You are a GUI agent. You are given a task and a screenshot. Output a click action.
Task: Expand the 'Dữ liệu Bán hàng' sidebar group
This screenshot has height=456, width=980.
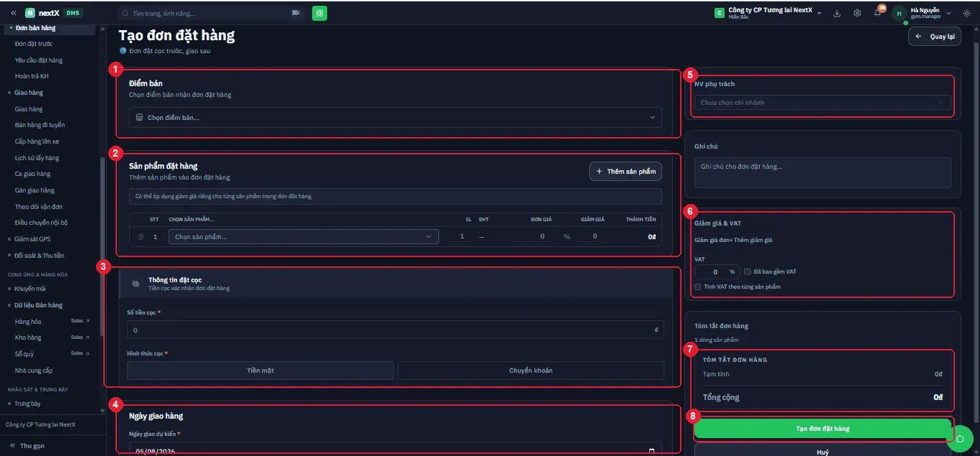[38, 305]
